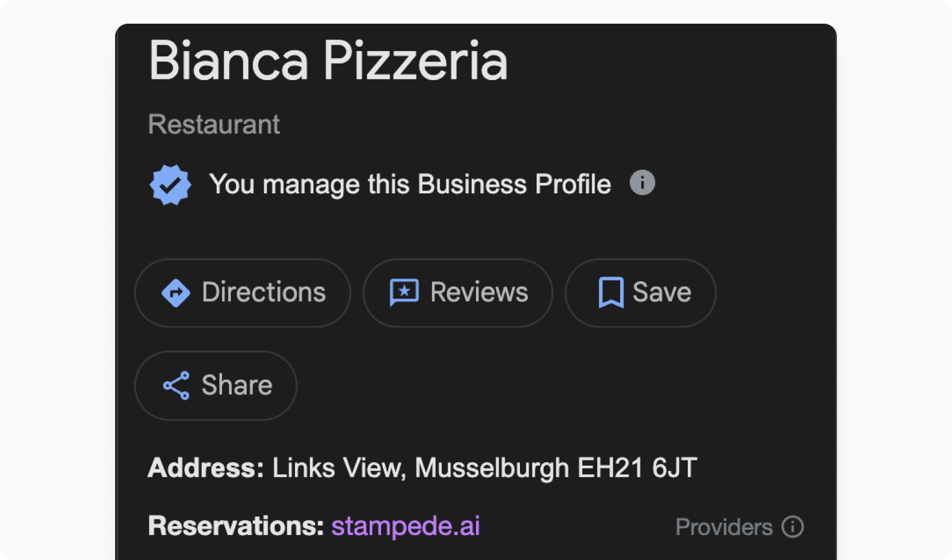This screenshot has width=952, height=560.
Task: Click the bold Reservations label
Action: 236,526
